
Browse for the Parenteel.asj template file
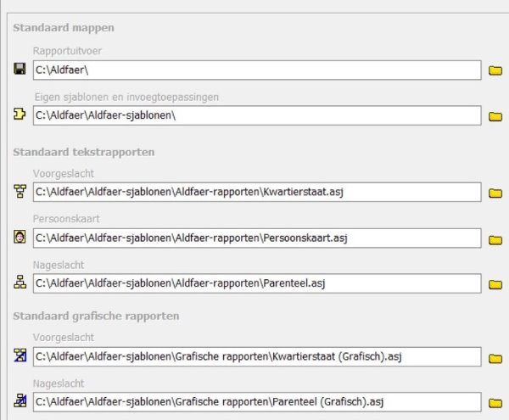pos(496,284)
